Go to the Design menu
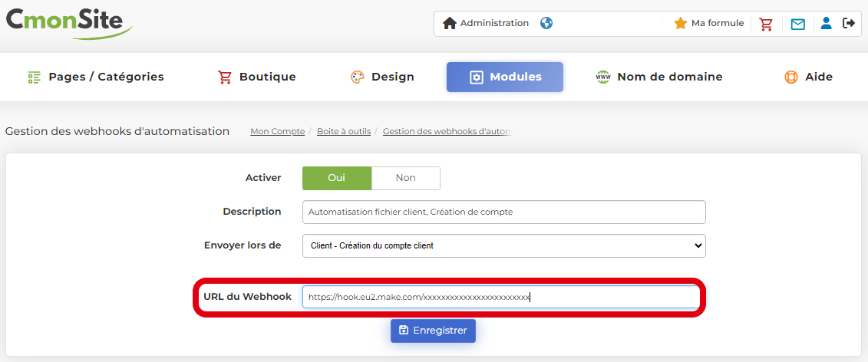The image size is (868, 362). (x=382, y=77)
